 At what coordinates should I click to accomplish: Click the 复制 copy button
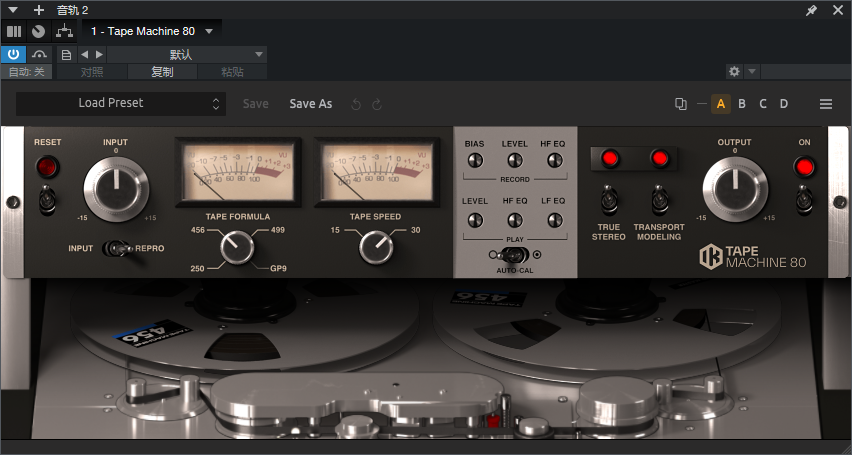[162, 72]
